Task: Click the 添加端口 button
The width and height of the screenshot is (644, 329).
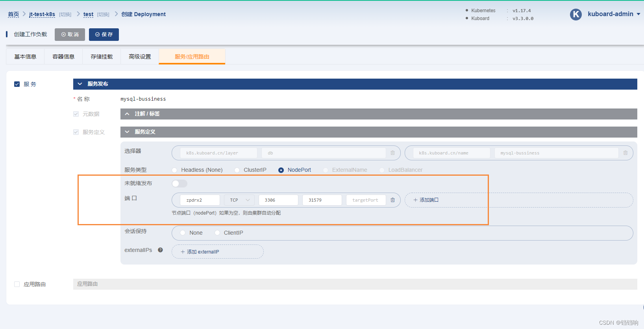Action: point(519,200)
